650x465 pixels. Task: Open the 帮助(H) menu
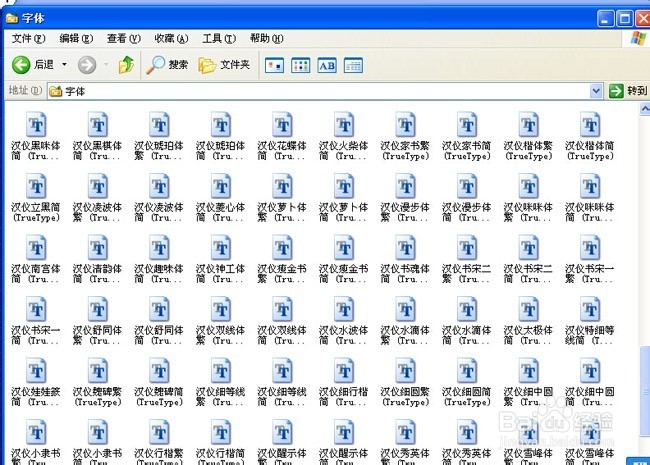coord(267,39)
